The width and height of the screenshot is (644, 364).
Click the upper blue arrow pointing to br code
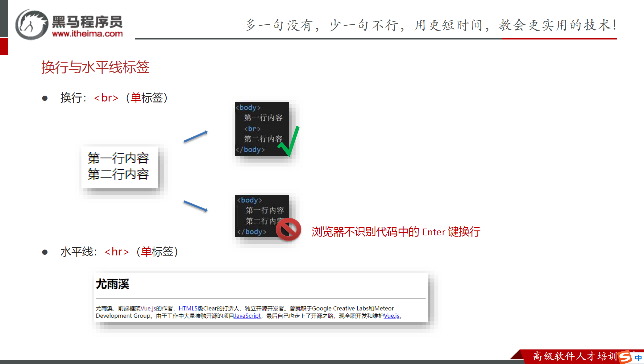coord(196,136)
